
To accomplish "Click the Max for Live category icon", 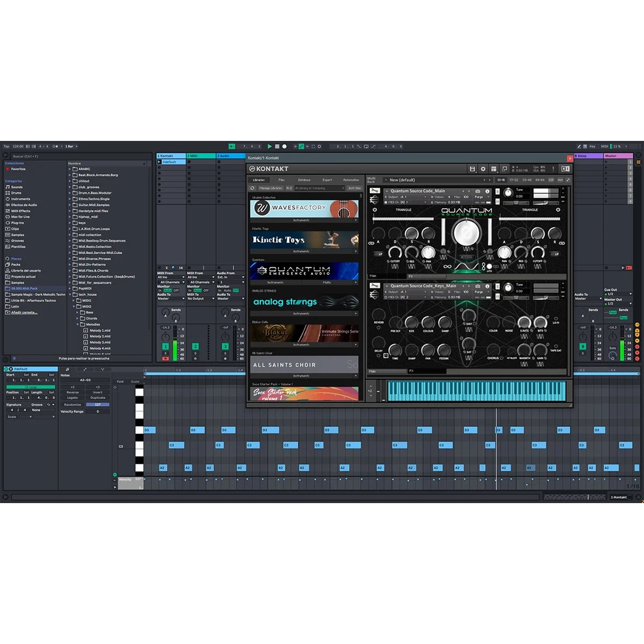I will click(8, 217).
